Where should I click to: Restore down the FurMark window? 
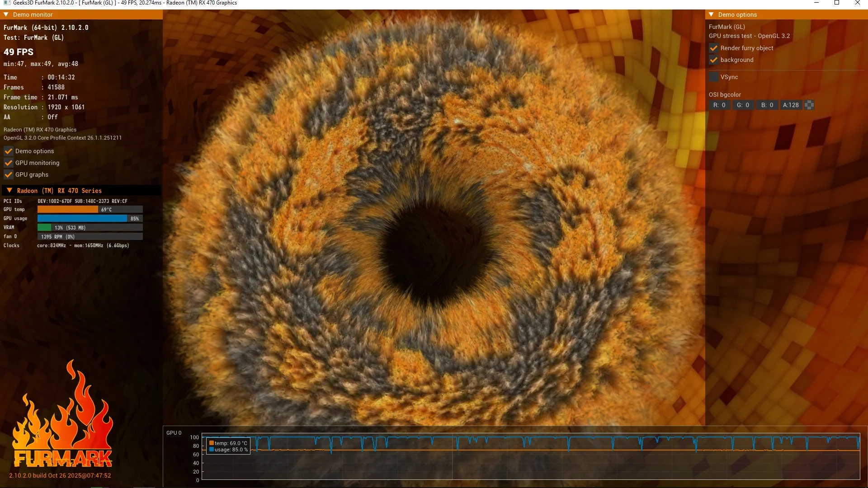pyautogui.click(x=837, y=3)
